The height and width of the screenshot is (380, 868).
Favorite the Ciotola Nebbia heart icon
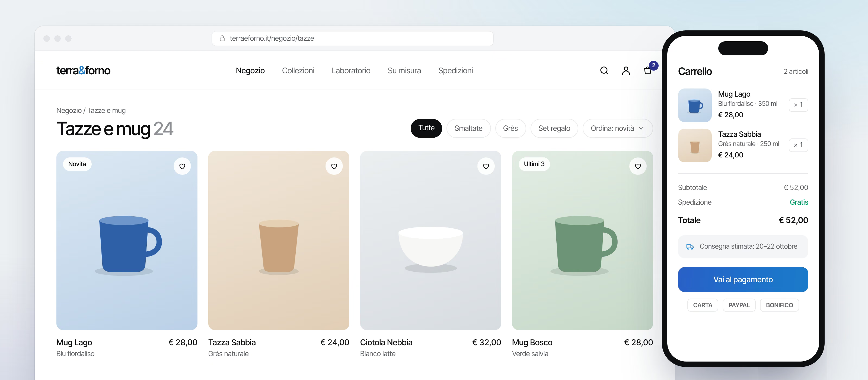486,166
